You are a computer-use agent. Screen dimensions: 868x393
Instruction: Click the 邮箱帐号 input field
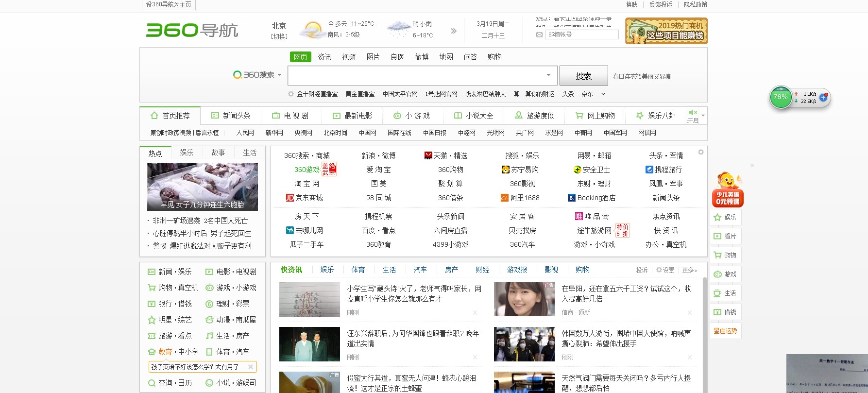point(582,34)
